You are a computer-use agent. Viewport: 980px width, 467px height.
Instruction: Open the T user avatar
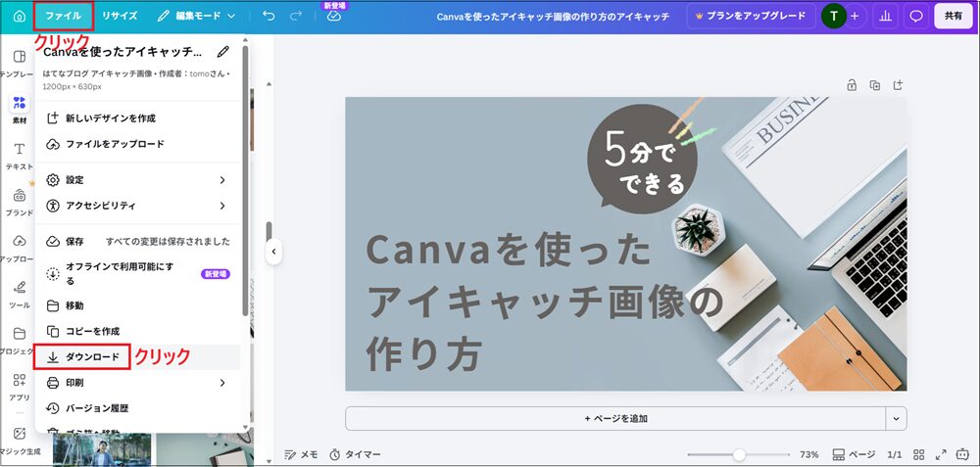[x=834, y=17]
